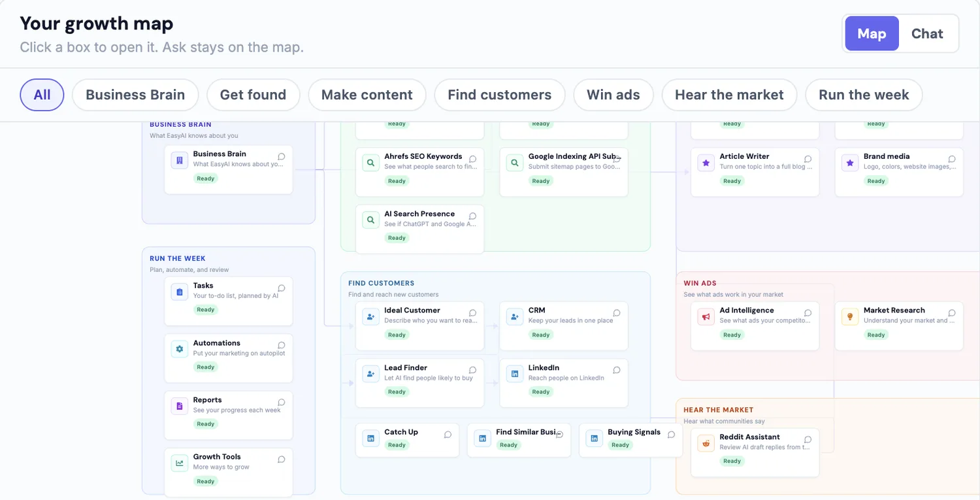
Task: Switch to the Chat view
Action: 927,33
